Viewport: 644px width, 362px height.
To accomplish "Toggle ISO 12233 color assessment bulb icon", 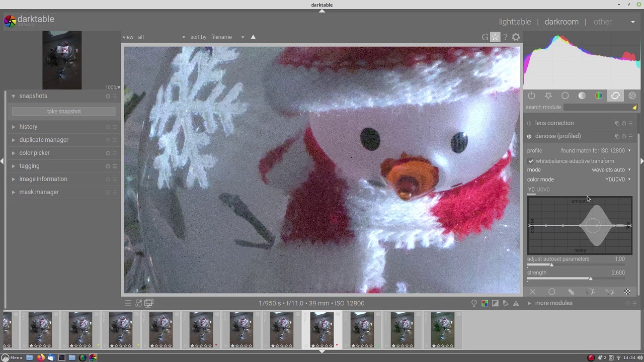I will pos(474,303).
